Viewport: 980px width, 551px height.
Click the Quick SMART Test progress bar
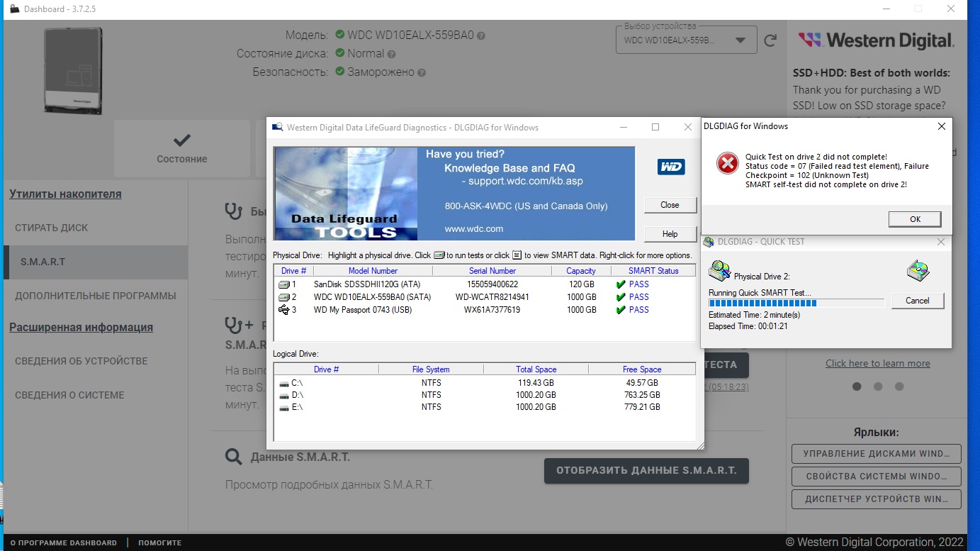click(796, 303)
